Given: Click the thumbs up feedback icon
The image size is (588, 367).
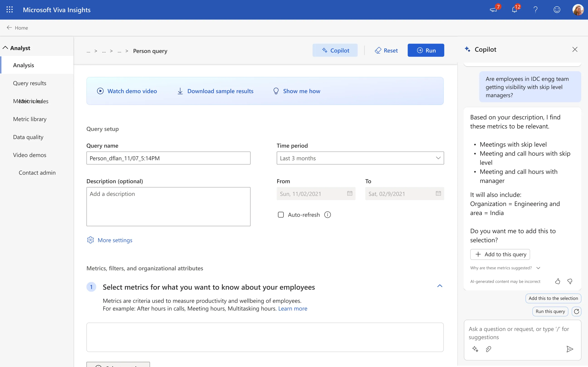Looking at the screenshot, I should click(x=557, y=281).
